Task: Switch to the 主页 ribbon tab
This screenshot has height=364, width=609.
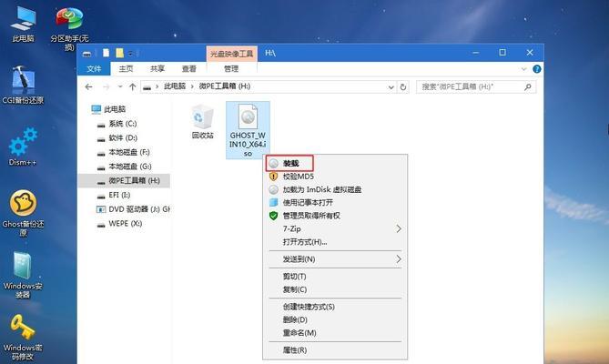Action: [126, 69]
